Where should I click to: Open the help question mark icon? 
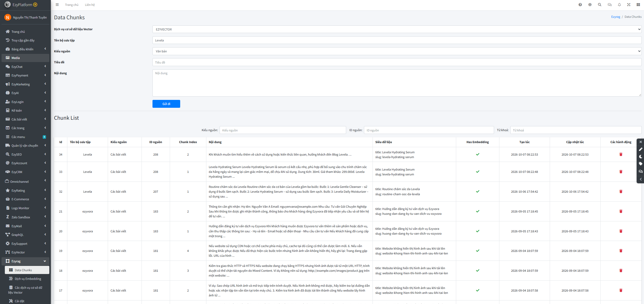580,5
